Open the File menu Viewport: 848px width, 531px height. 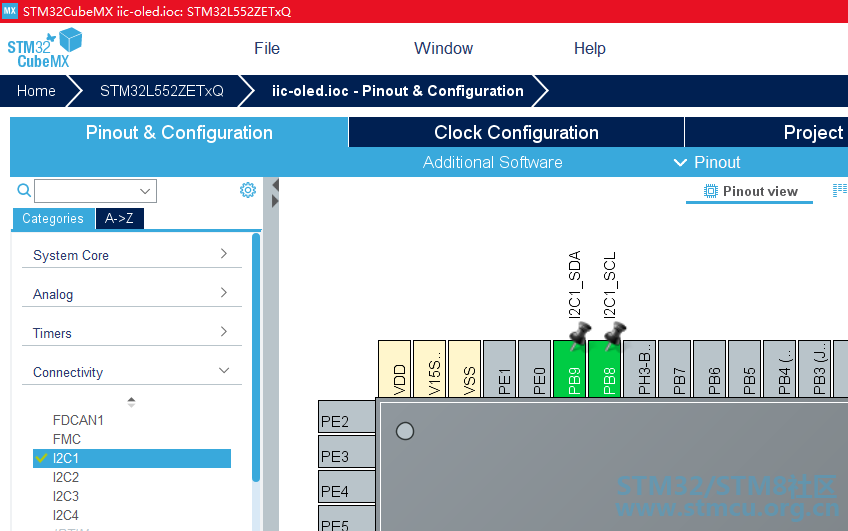tap(267, 48)
